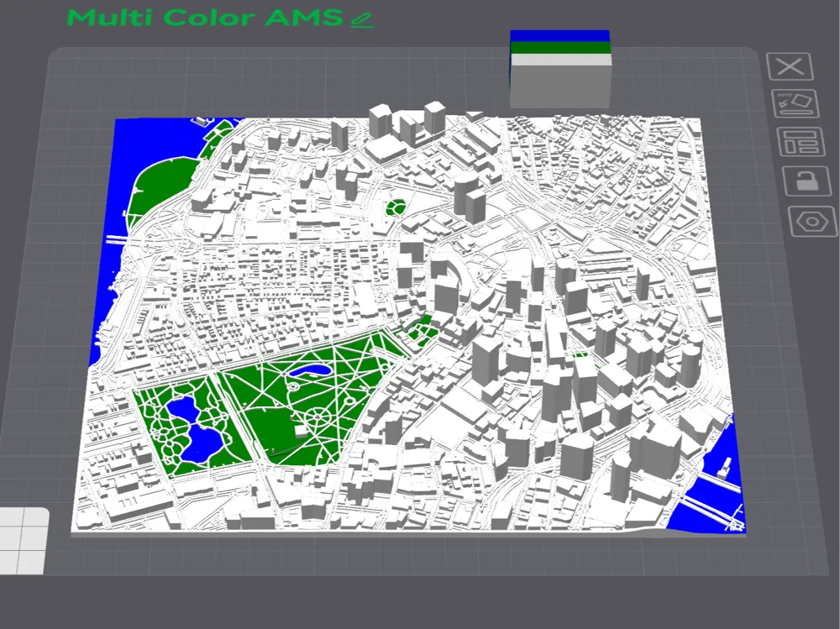Image resolution: width=840 pixels, height=629 pixels.
Task: Toggle the plate lock icon
Action: (x=806, y=181)
